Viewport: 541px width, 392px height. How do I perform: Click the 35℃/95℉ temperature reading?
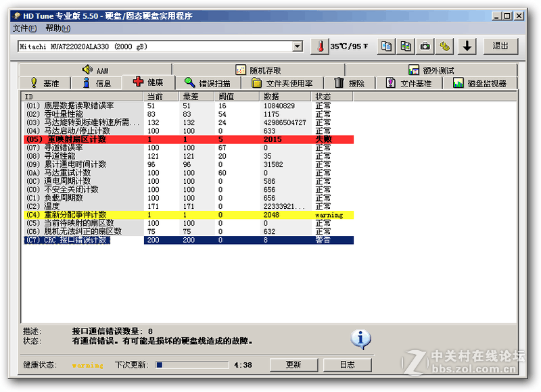(349, 46)
